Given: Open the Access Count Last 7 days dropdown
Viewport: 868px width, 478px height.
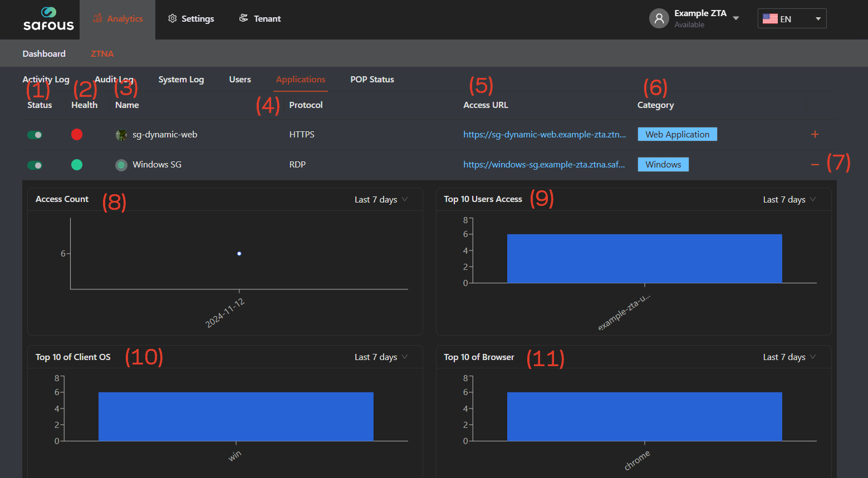Looking at the screenshot, I should tap(381, 200).
